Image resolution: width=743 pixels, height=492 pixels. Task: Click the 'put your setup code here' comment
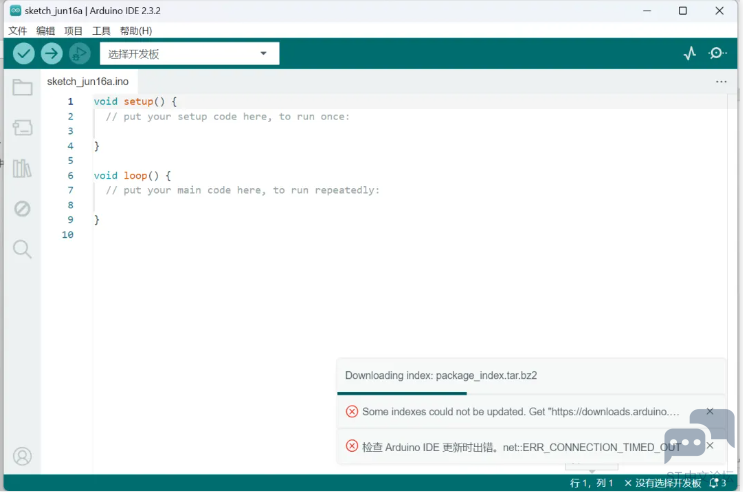coord(227,117)
